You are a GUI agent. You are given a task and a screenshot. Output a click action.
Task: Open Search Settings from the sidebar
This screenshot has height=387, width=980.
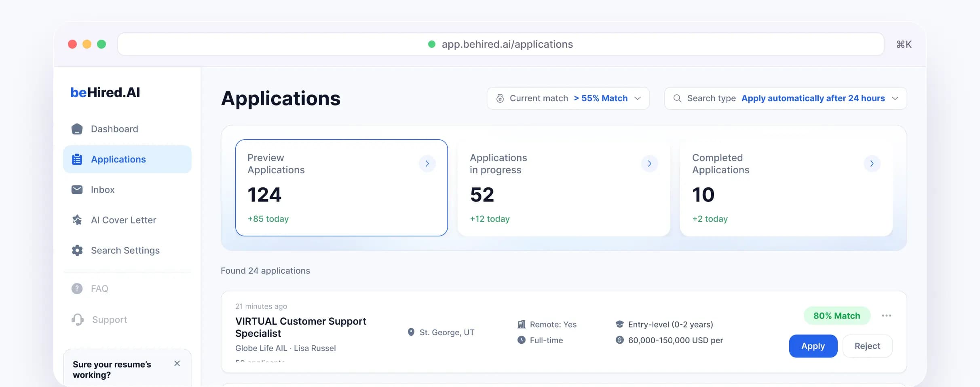(x=127, y=251)
